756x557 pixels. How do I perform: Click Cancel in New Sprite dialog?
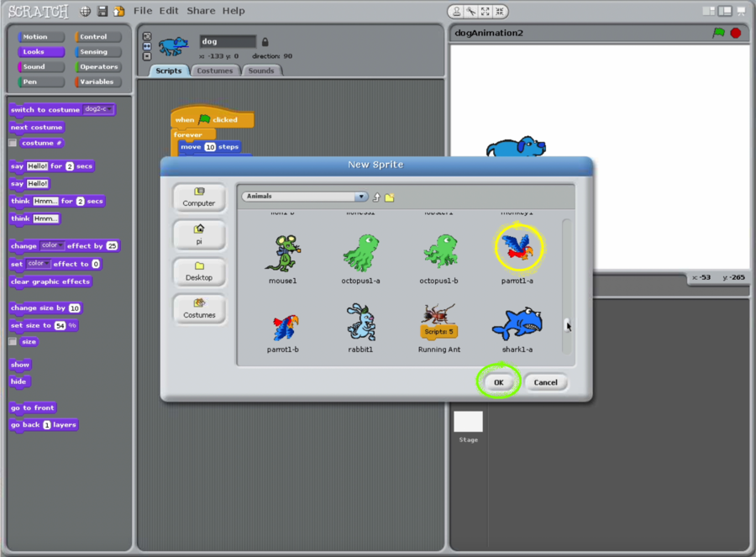click(x=545, y=382)
